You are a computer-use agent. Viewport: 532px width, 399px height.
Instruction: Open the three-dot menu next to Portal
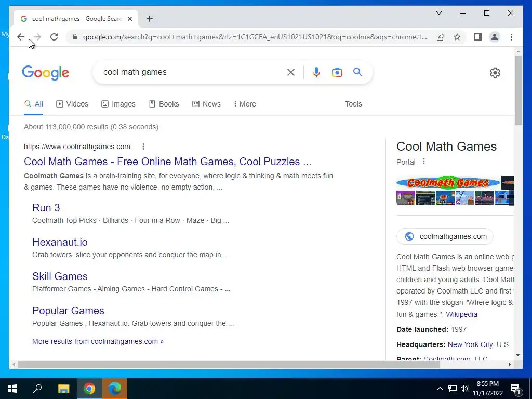tap(424, 162)
